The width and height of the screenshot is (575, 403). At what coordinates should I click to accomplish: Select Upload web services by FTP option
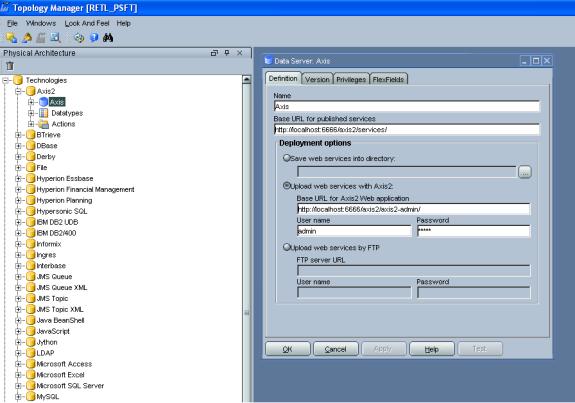(x=286, y=248)
